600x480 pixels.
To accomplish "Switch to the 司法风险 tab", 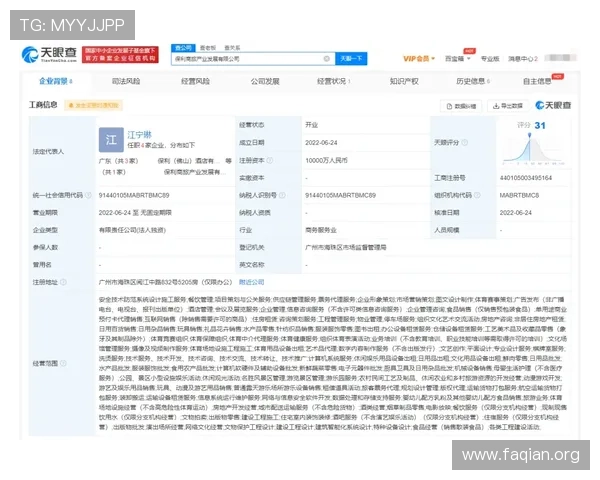I will [126, 81].
